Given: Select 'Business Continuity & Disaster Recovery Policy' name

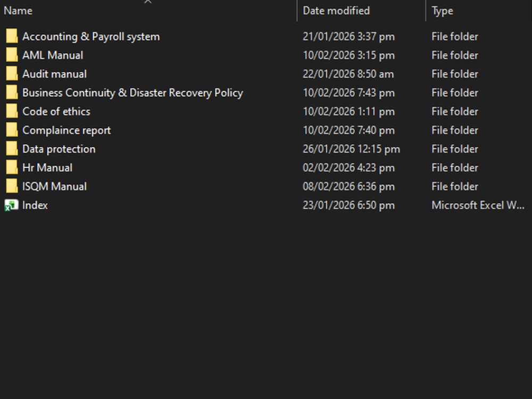Looking at the screenshot, I should 132,93.
